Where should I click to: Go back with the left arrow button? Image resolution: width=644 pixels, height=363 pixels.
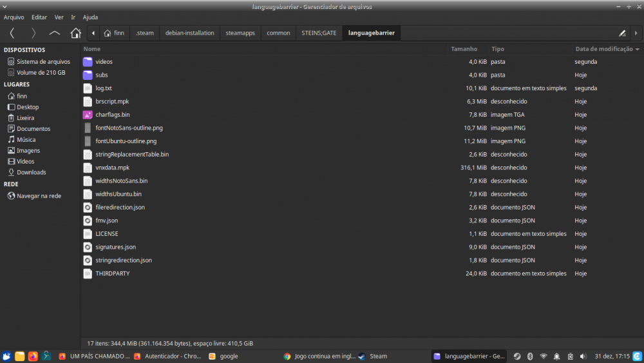[12, 33]
